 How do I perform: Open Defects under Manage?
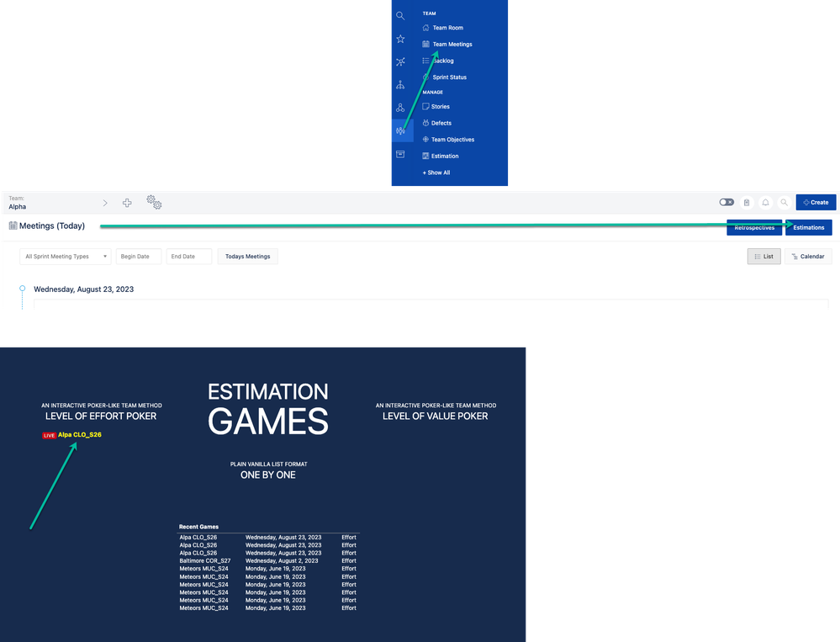coord(437,123)
